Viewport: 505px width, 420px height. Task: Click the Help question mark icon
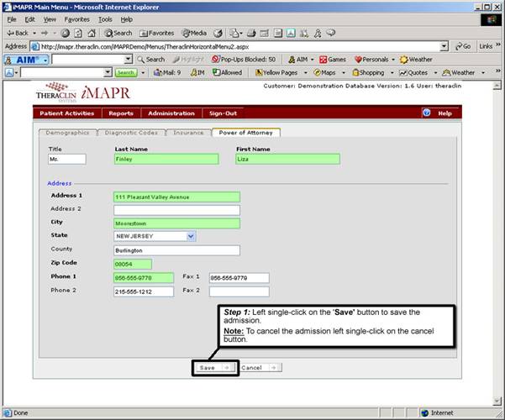(426, 113)
